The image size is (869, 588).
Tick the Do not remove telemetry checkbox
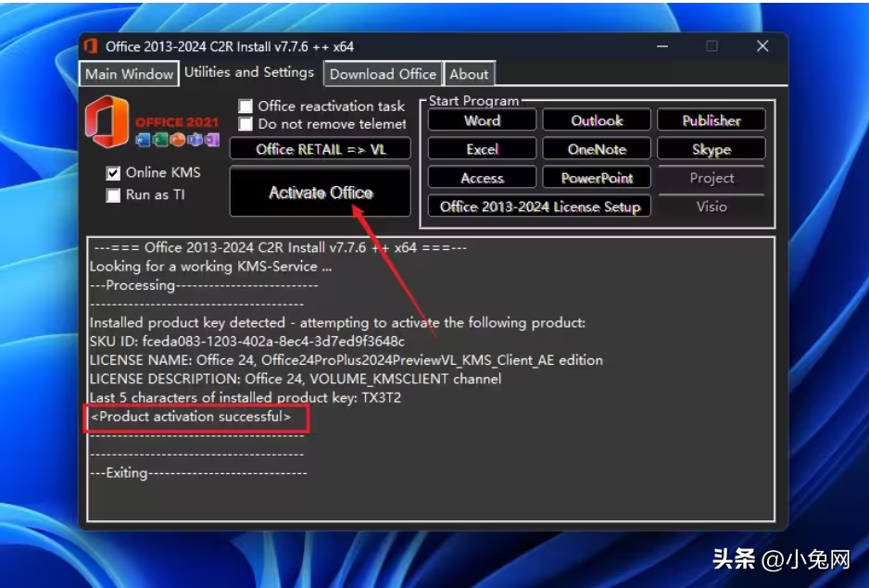(x=246, y=123)
